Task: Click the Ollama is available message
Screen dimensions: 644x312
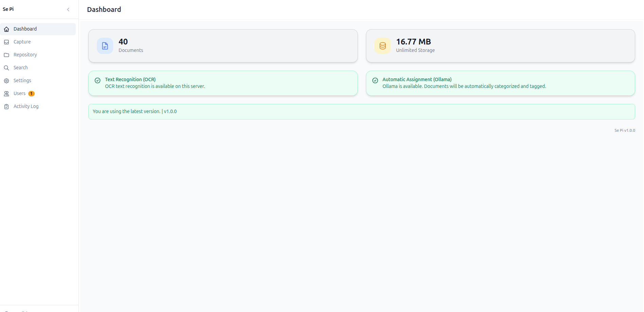Action: coord(464,86)
